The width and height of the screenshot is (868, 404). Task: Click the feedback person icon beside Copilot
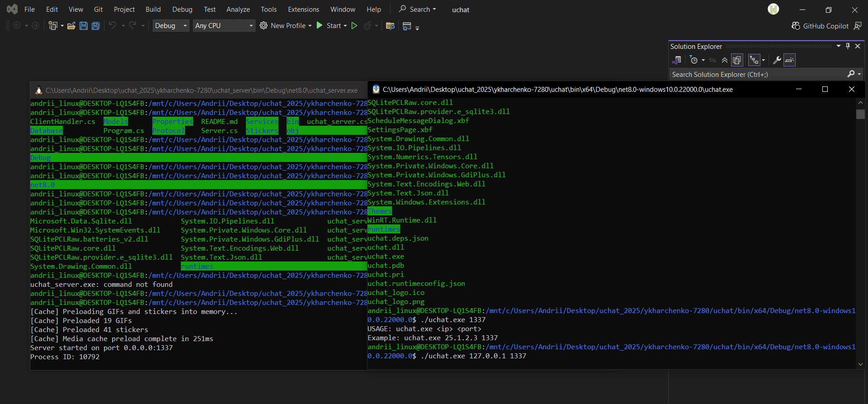point(858,26)
